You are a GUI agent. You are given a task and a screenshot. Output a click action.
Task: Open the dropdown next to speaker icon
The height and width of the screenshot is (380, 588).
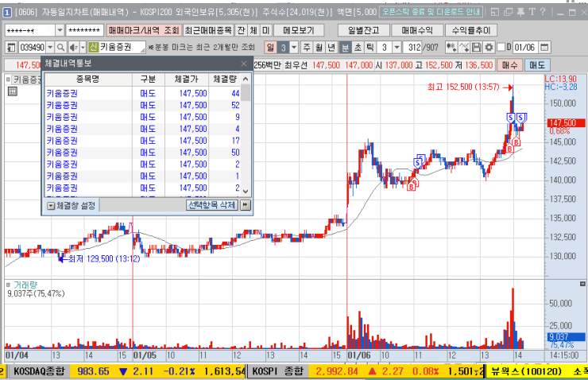[x=83, y=47]
